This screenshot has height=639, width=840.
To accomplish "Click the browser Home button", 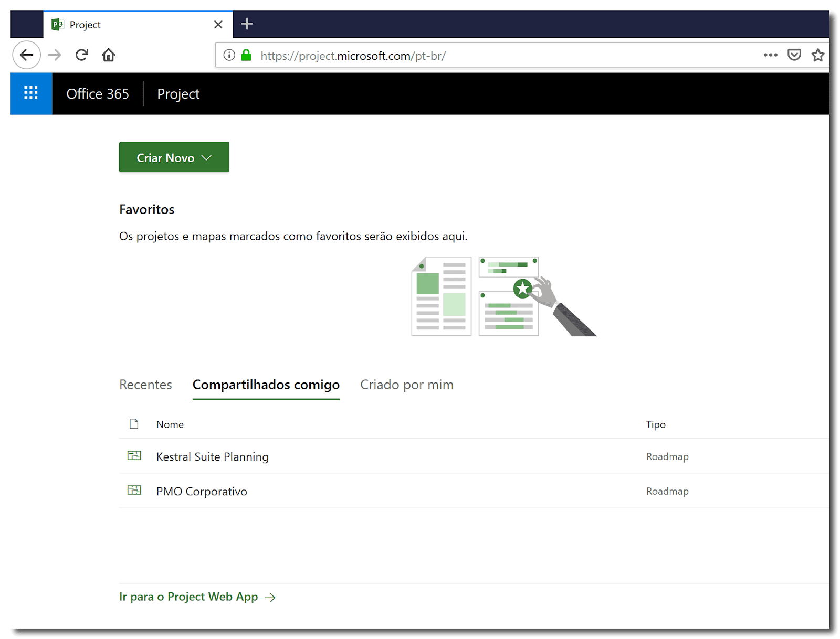I will [108, 55].
